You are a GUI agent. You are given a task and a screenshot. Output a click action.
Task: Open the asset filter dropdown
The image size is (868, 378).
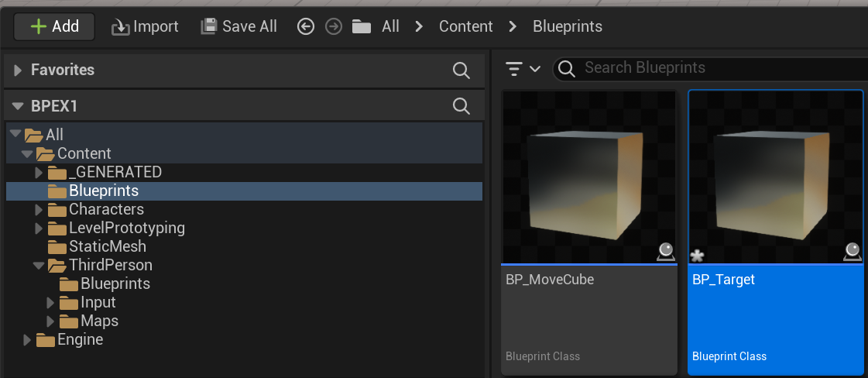(523, 69)
